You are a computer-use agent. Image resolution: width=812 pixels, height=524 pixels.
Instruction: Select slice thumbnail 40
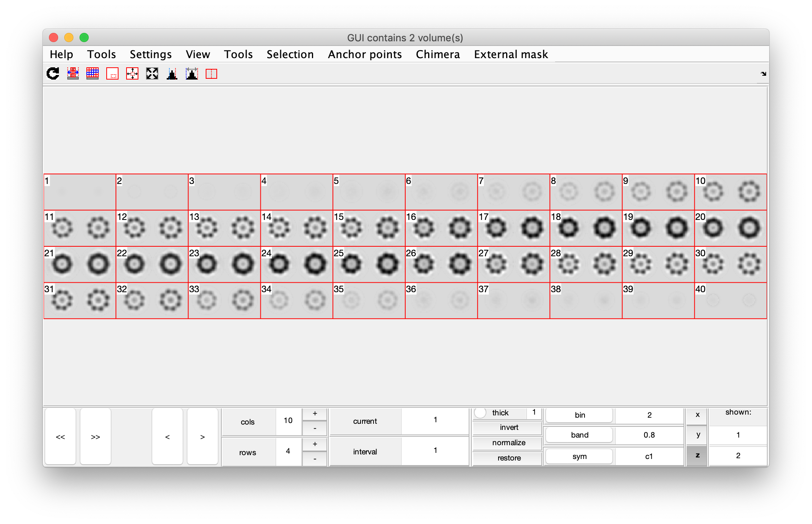coord(731,300)
